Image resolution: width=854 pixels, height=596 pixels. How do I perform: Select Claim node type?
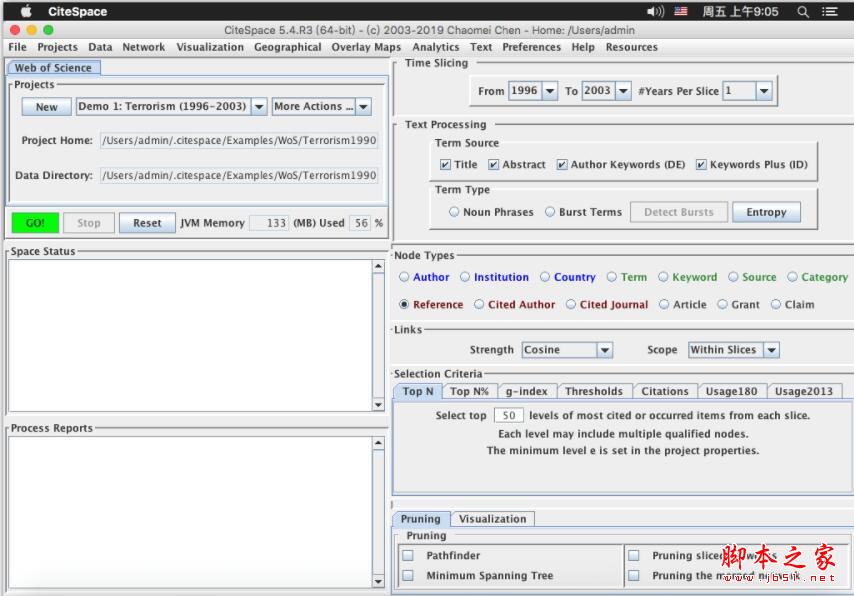(x=776, y=304)
